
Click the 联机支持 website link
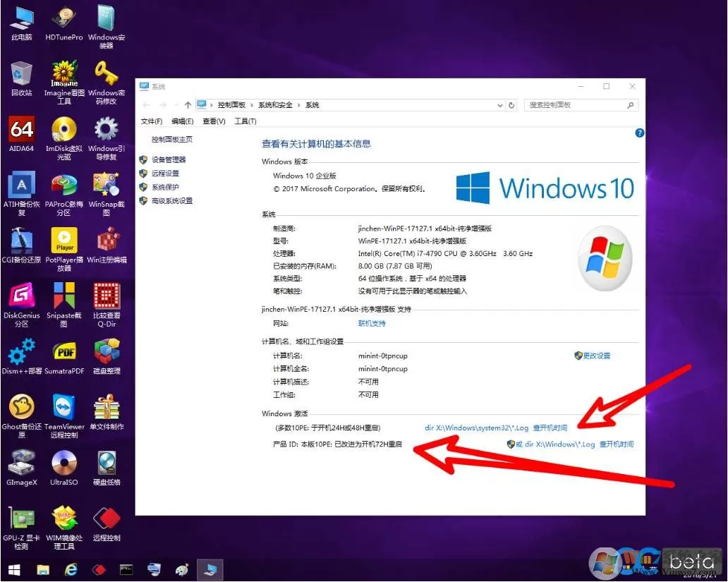click(372, 323)
